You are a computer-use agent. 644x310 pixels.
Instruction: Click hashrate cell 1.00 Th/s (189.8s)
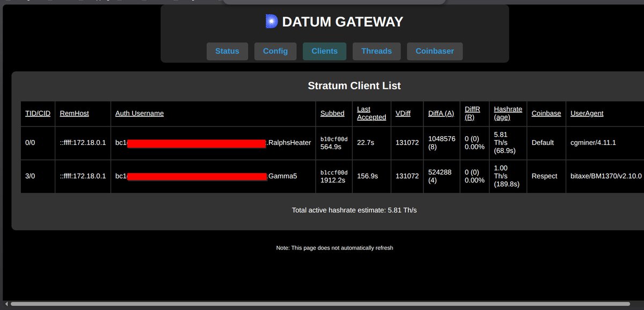[x=507, y=176]
